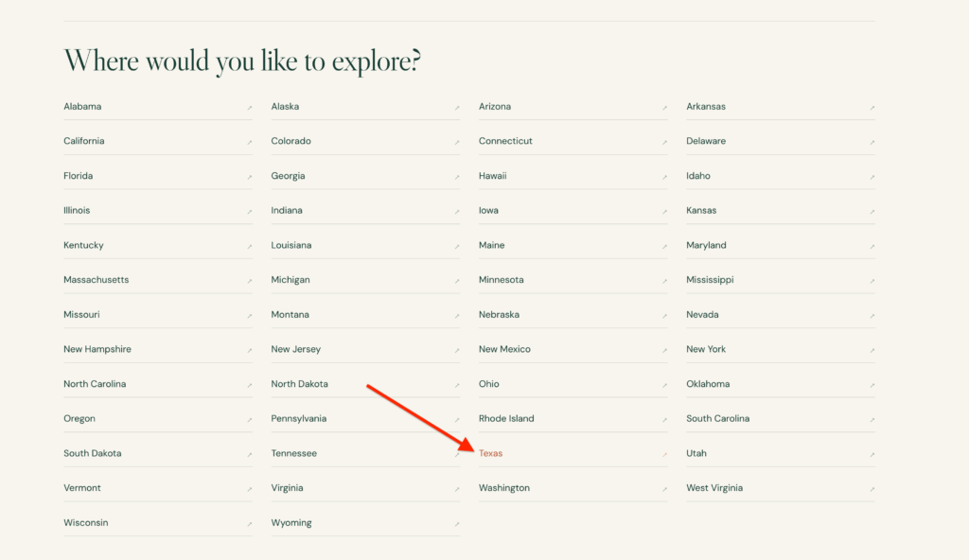The image size is (969, 560).
Task: Open the Mississippi link
Action: [710, 280]
